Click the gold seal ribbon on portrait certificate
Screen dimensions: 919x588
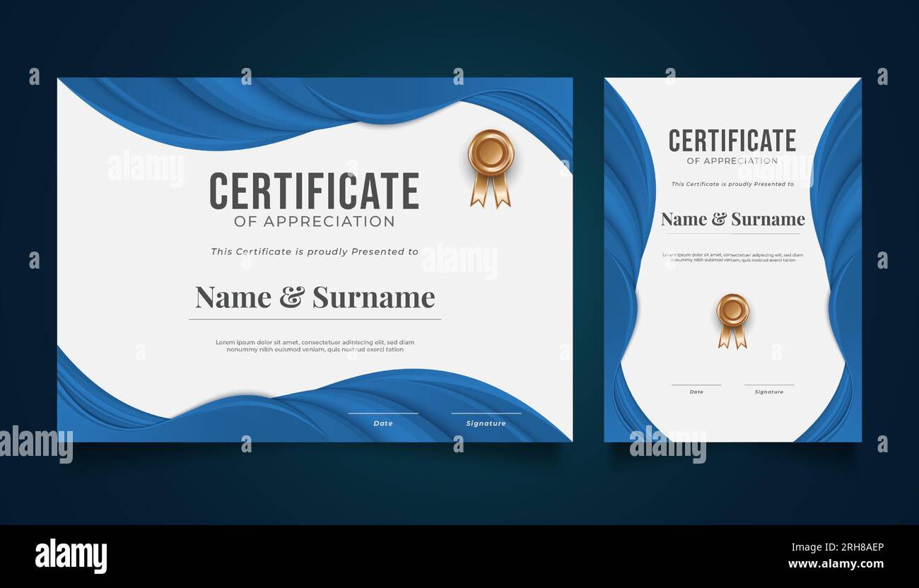click(732, 322)
